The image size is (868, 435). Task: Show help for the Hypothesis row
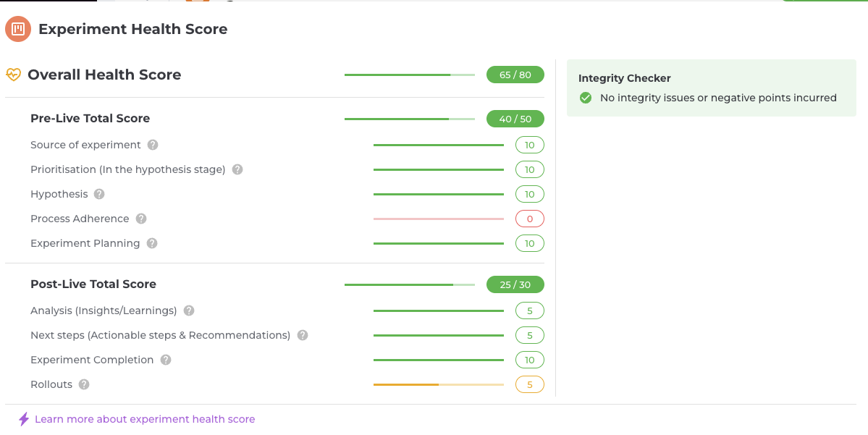click(99, 194)
